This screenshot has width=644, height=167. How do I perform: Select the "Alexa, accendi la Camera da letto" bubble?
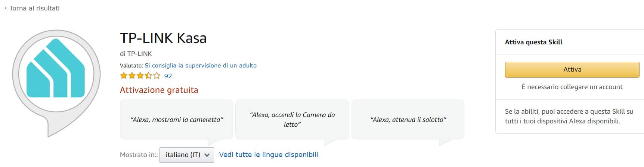[292, 120]
